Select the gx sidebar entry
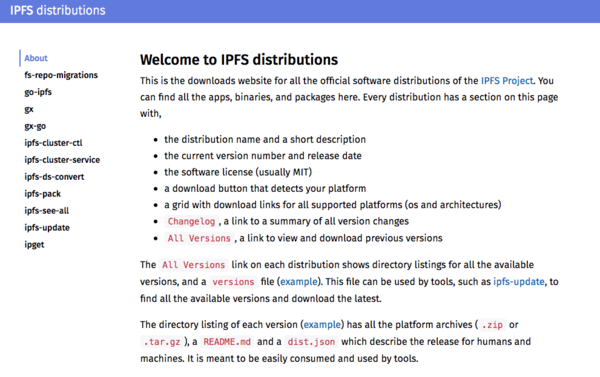Image resolution: width=600 pixels, height=377 pixels. 29,109
